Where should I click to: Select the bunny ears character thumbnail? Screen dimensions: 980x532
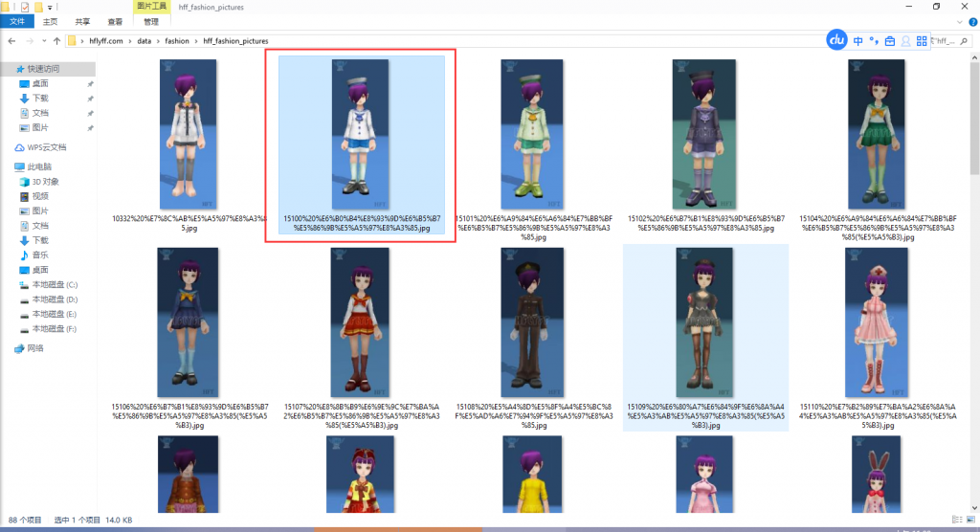877,475
